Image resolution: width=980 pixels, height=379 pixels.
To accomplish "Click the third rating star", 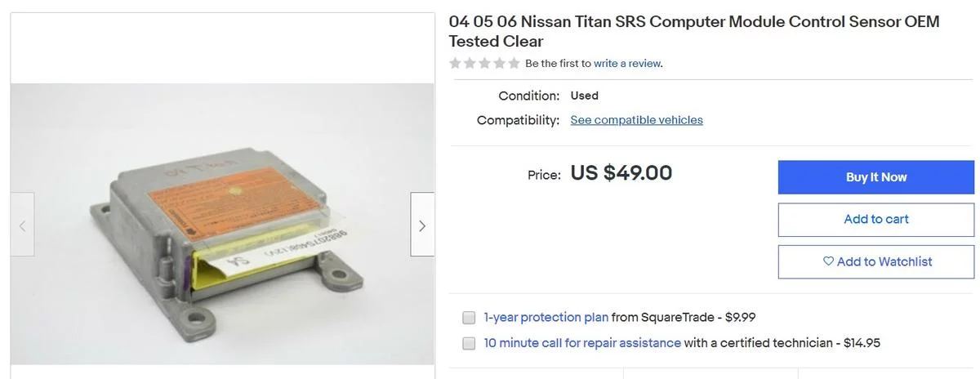I will 484,63.
